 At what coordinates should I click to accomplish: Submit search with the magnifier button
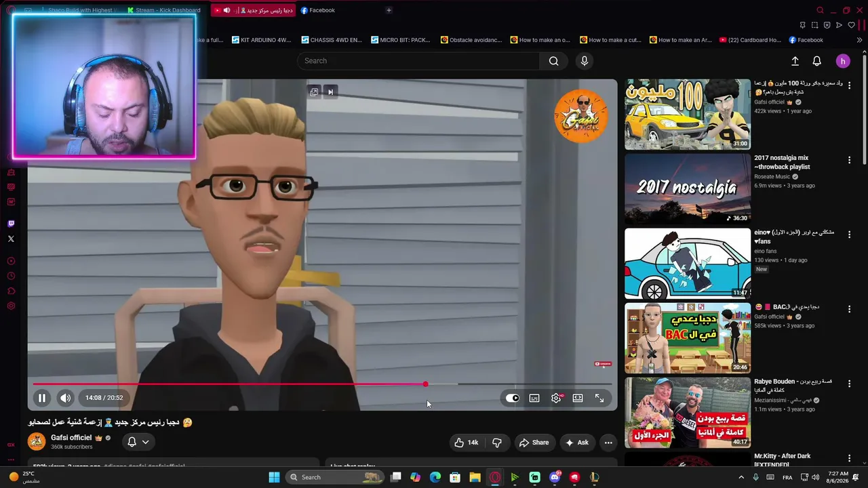(554, 61)
